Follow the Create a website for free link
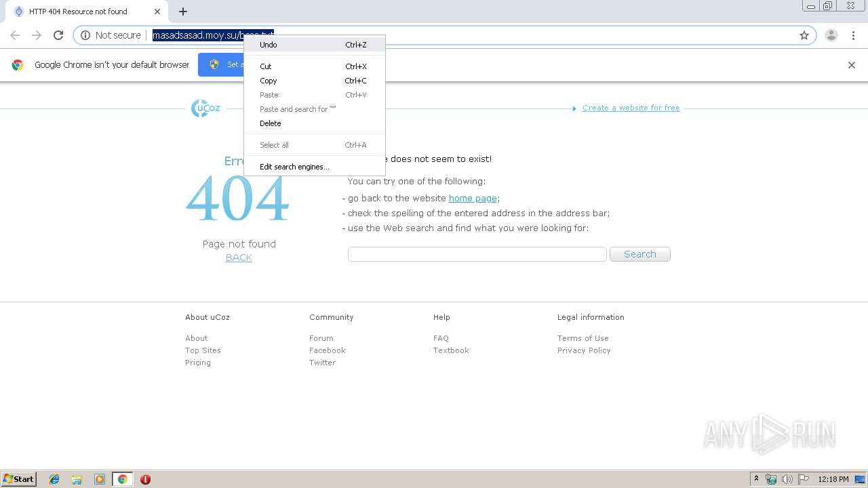The height and width of the screenshot is (488, 868). [x=631, y=108]
